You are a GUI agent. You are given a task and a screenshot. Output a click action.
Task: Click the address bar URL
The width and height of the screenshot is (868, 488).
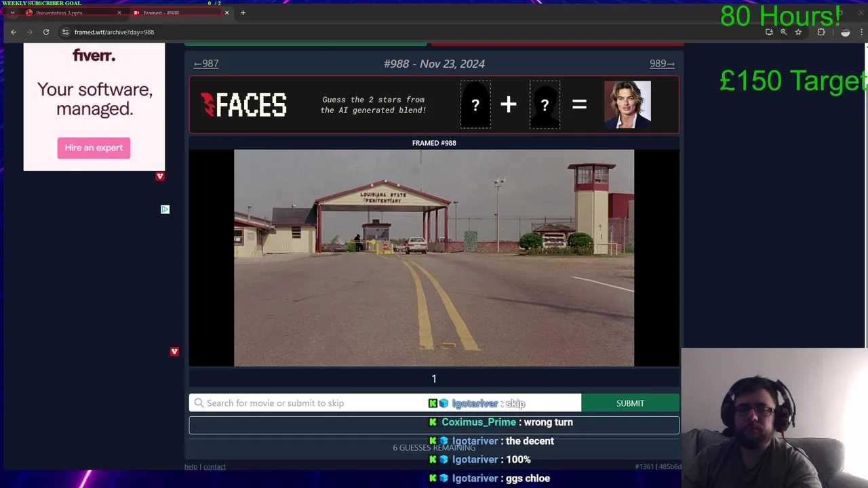click(x=114, y=32)
